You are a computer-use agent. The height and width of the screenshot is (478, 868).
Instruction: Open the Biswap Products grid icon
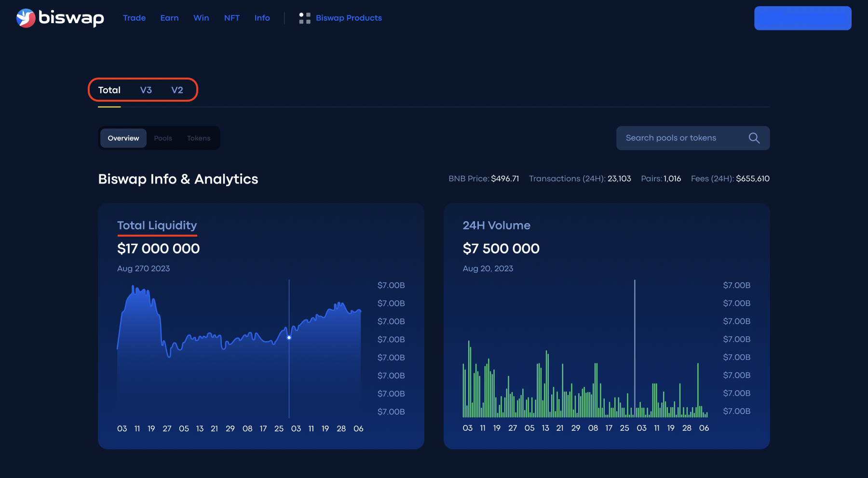click(304, 18)
